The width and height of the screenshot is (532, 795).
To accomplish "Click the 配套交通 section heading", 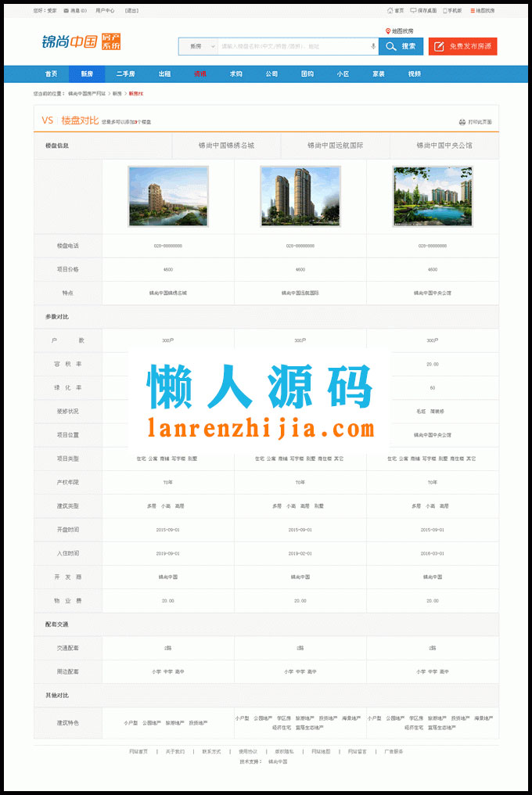I will coord(57,624).
